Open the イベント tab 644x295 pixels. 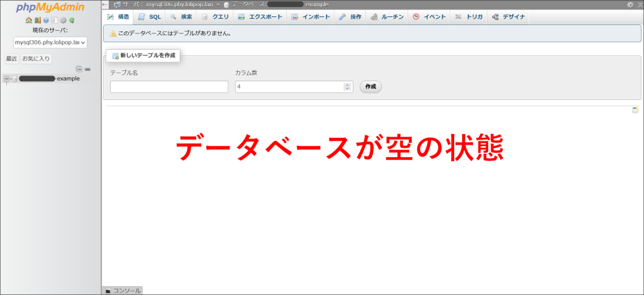429,17
